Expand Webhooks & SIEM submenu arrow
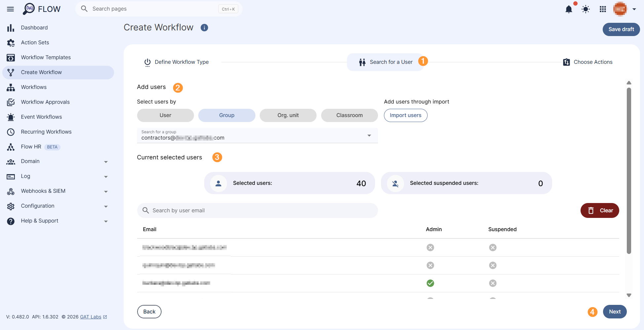Viewport: 644px width, 330px height. (x=106, y=192)
